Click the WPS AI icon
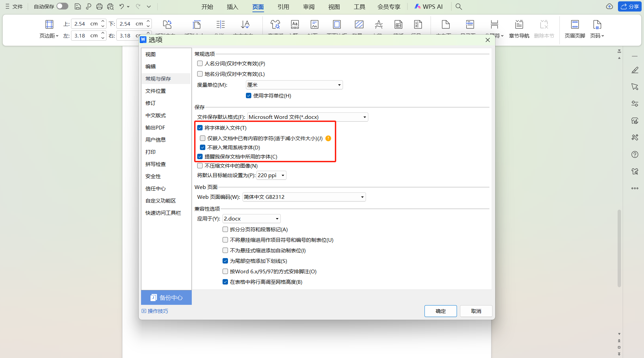The height and width of the screenshot is (358, 644). tap(428, 6)
